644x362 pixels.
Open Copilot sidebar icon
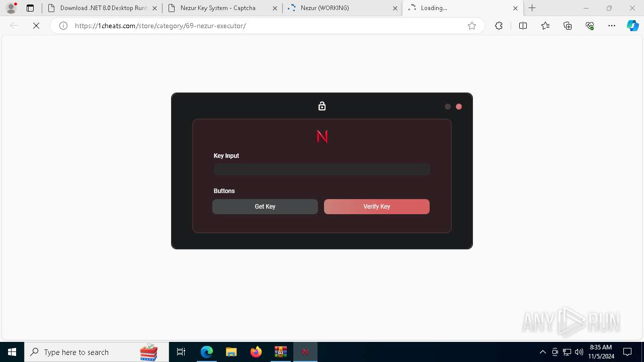(x=632, y=26)
